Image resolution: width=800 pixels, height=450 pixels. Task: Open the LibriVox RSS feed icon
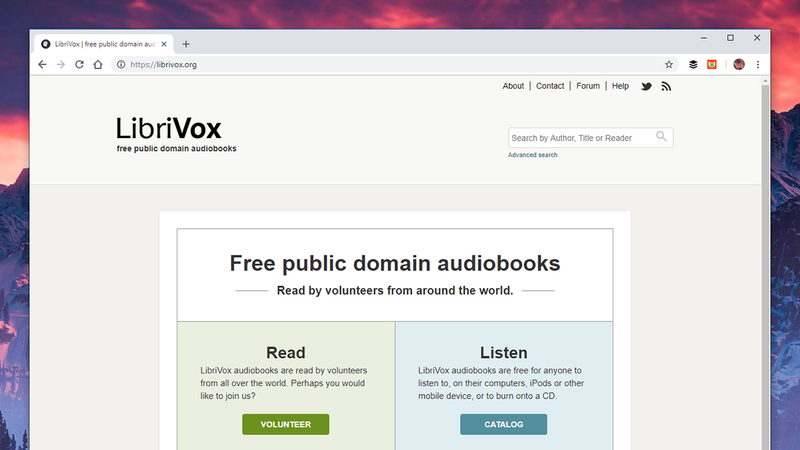tap(666, 86)
